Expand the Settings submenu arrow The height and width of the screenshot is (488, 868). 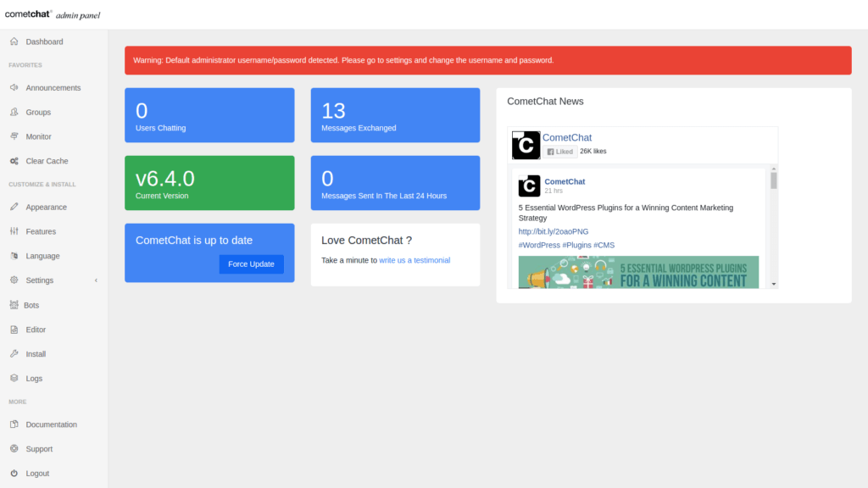(96, 280)
